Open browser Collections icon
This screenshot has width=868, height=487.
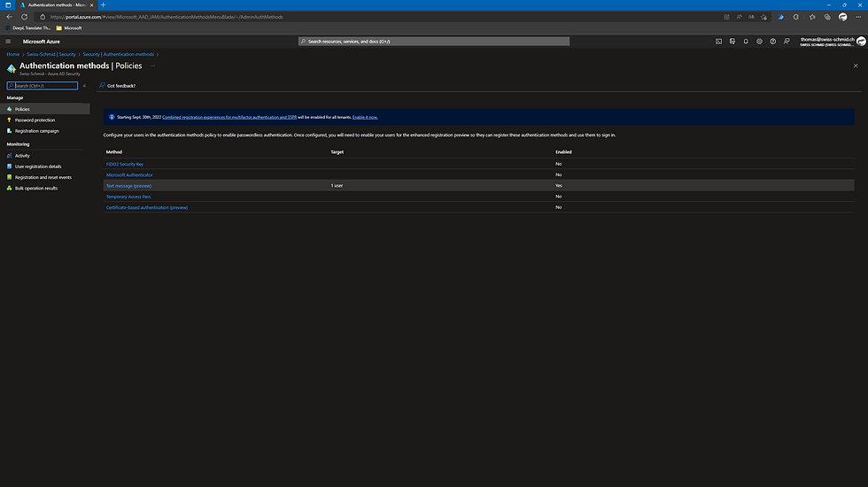coord(827,17)
